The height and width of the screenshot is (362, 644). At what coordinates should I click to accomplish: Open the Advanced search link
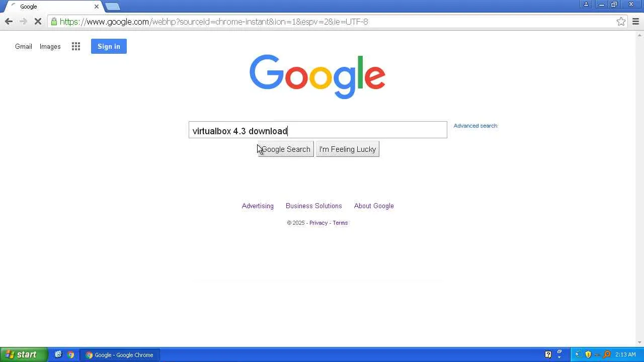[475, 126]
